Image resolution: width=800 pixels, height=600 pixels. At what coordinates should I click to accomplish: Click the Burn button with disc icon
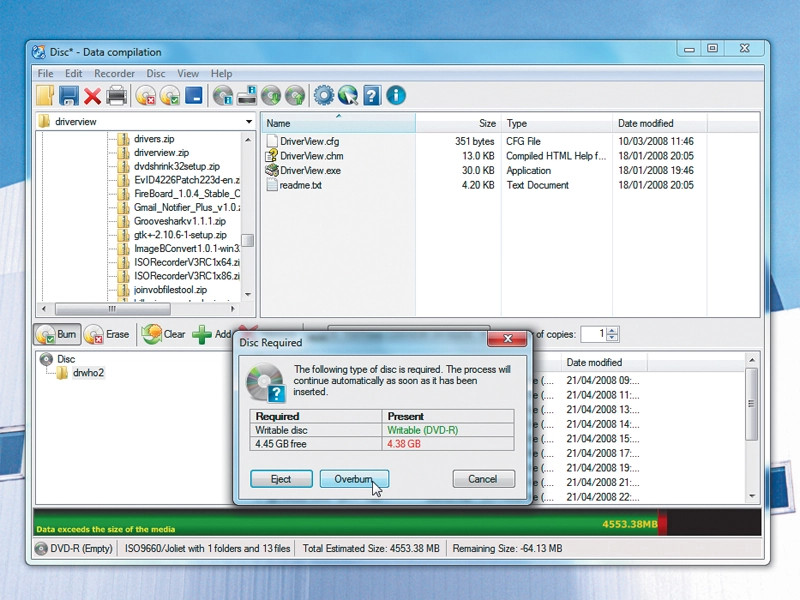pyautogui.click(x=57, y=334)
